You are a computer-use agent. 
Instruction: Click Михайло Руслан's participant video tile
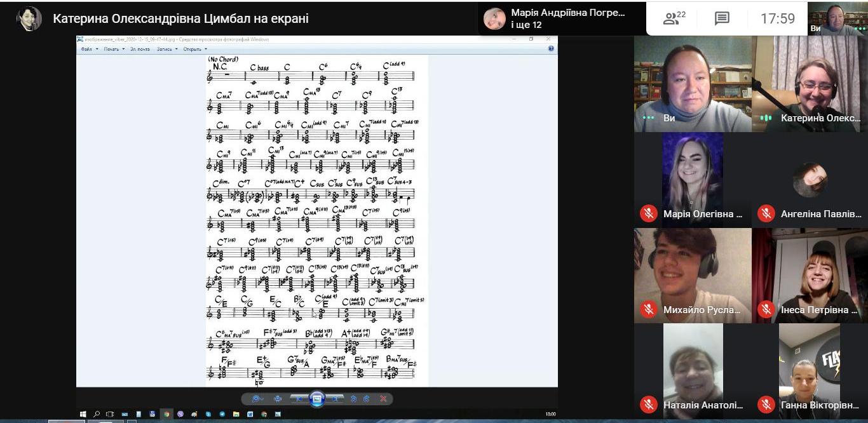click(693, 275)
